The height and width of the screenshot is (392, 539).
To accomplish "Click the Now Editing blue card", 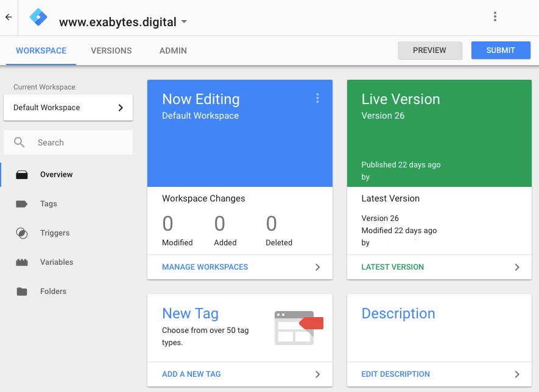I will click(x=240, y=133).
